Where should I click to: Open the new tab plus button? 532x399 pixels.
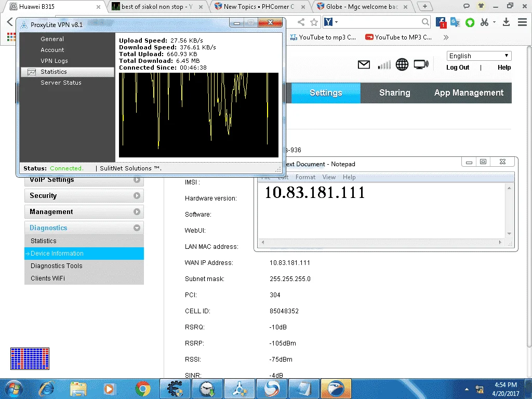(x=425, y=6)
